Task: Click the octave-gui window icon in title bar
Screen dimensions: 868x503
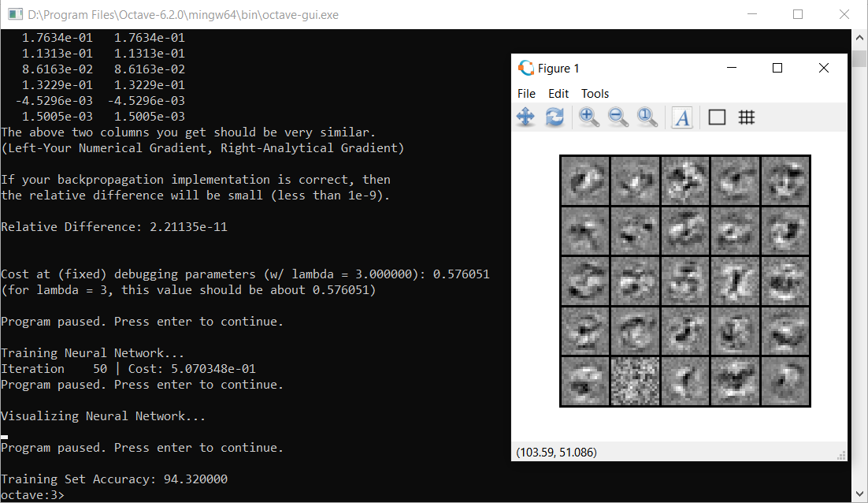Action: (16, 14)
